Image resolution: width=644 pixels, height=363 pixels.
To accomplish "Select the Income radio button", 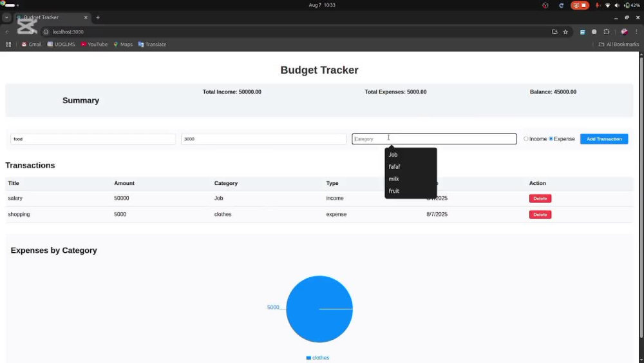I will [x=526, y=139].
